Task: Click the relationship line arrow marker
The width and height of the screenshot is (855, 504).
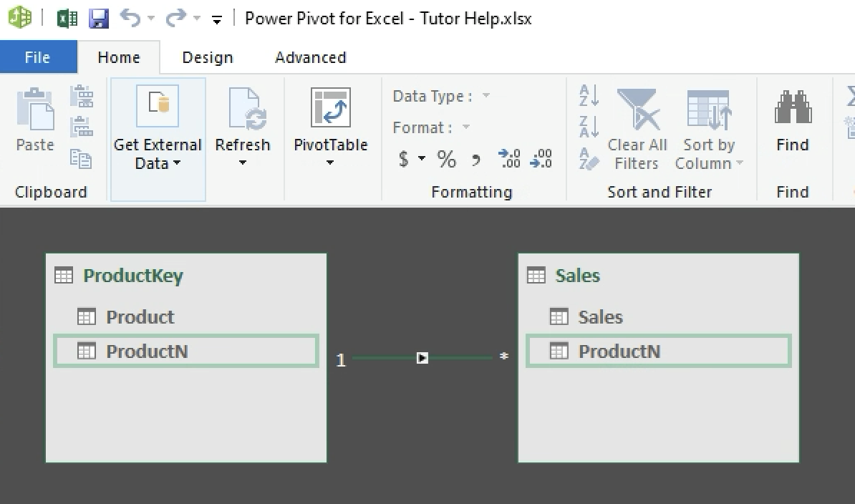Action: (422, 358)
